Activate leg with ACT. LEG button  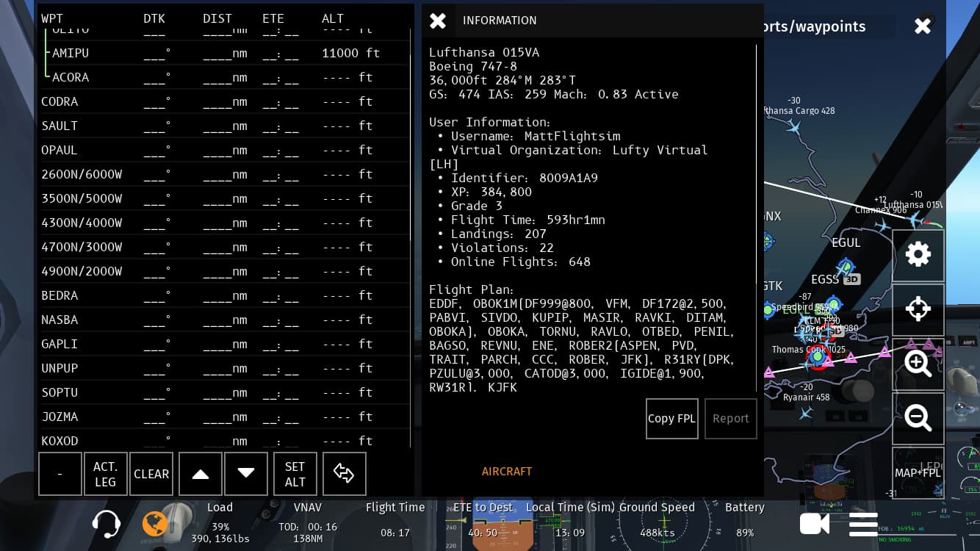[x=106, y=474]
